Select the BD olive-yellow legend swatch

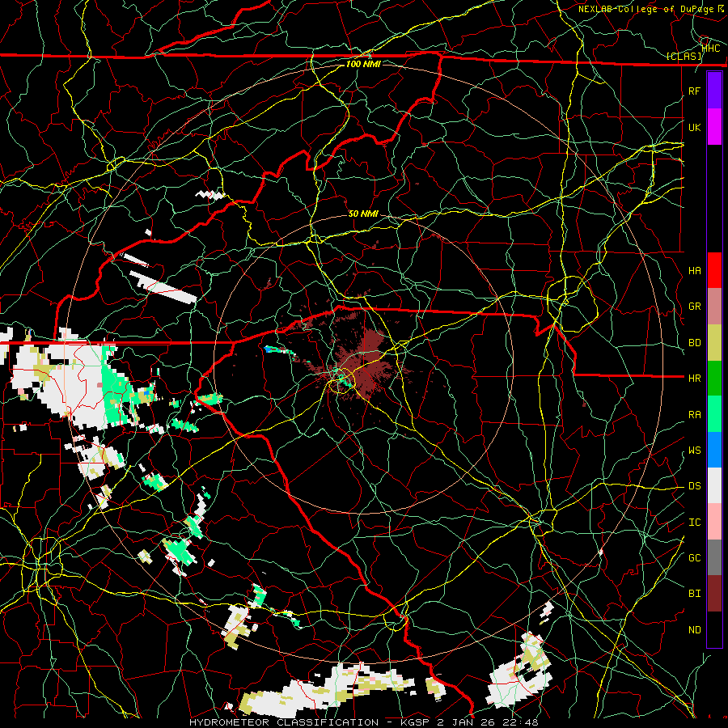click(714, 343)
